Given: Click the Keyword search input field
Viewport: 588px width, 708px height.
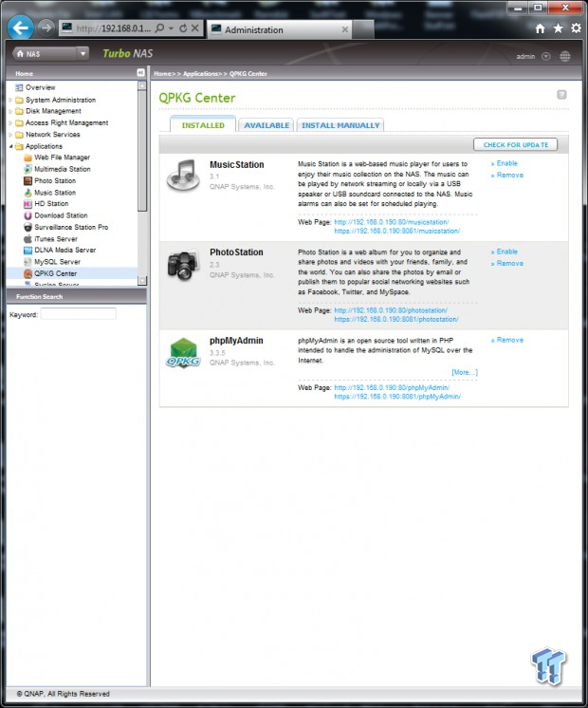Looking at the screenshot, I should (x=79, y=314).
